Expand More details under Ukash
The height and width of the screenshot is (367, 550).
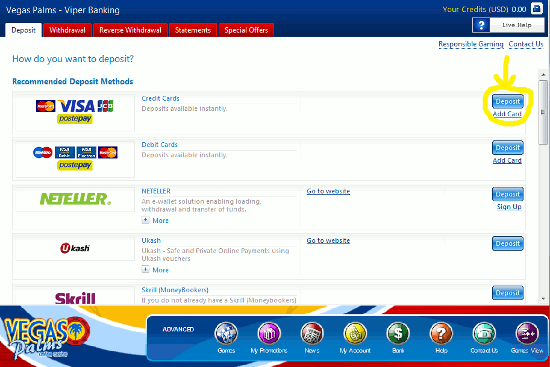pos(155,270)
